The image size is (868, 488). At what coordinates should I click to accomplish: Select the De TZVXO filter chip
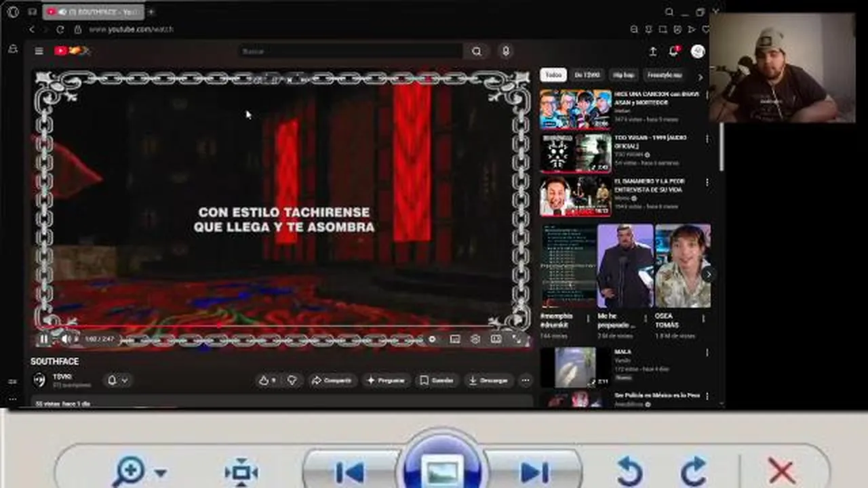[x=587, y=75]
